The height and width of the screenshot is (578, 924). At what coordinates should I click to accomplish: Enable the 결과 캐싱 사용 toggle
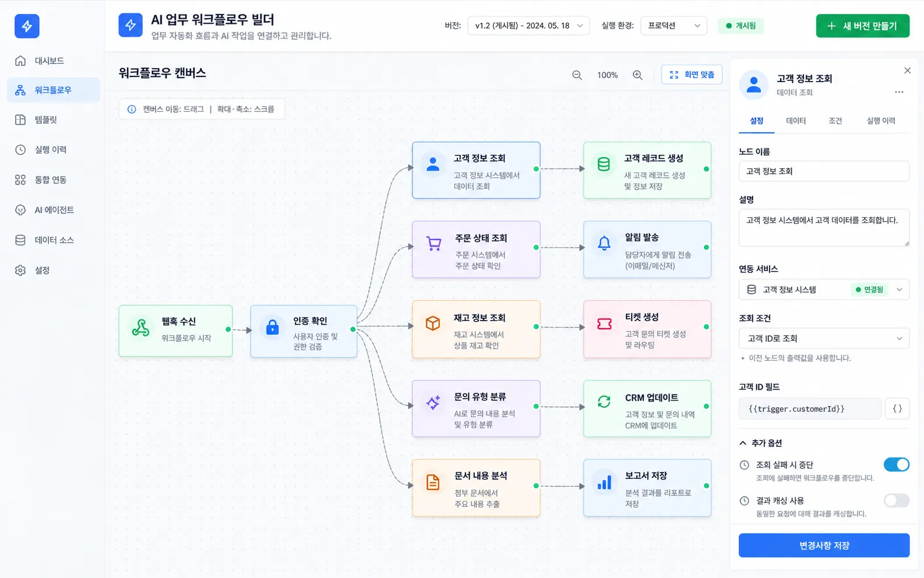point(896,501)
